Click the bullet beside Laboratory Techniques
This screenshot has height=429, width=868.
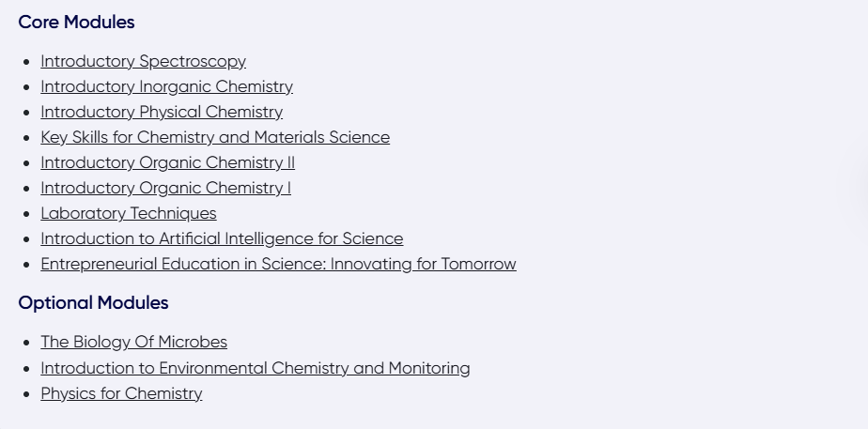27,214
